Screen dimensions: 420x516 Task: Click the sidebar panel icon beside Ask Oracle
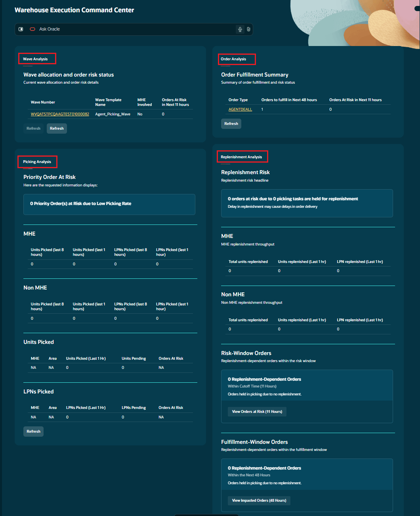tap(21, 29)
